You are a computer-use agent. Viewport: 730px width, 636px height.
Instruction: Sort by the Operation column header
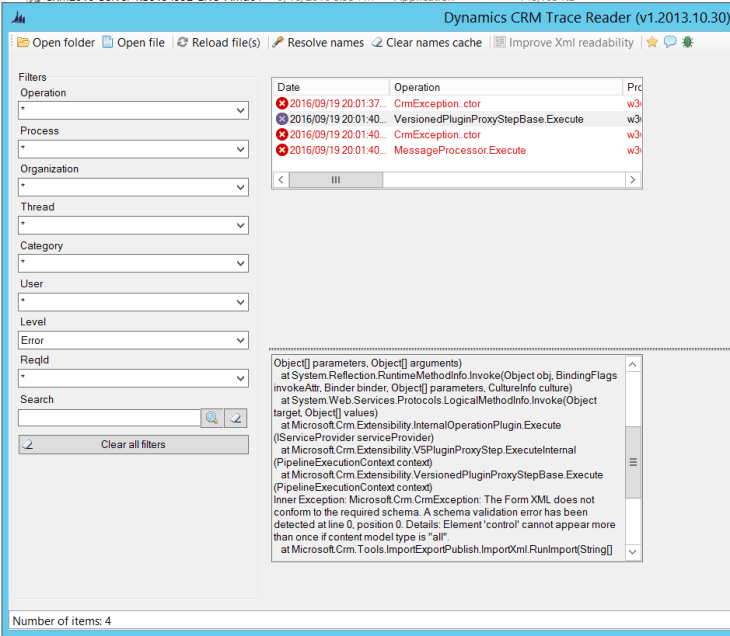pyautogui.click(x=504, y=88)
